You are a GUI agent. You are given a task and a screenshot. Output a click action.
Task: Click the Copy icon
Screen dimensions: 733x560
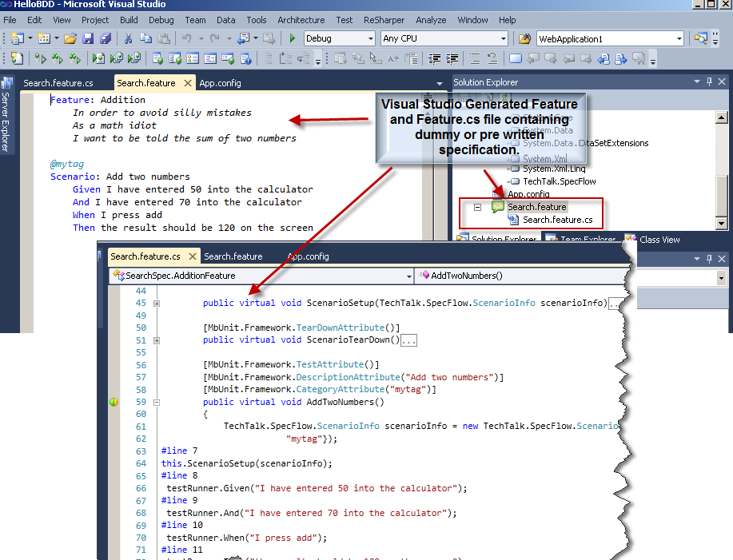click(145, 38)
